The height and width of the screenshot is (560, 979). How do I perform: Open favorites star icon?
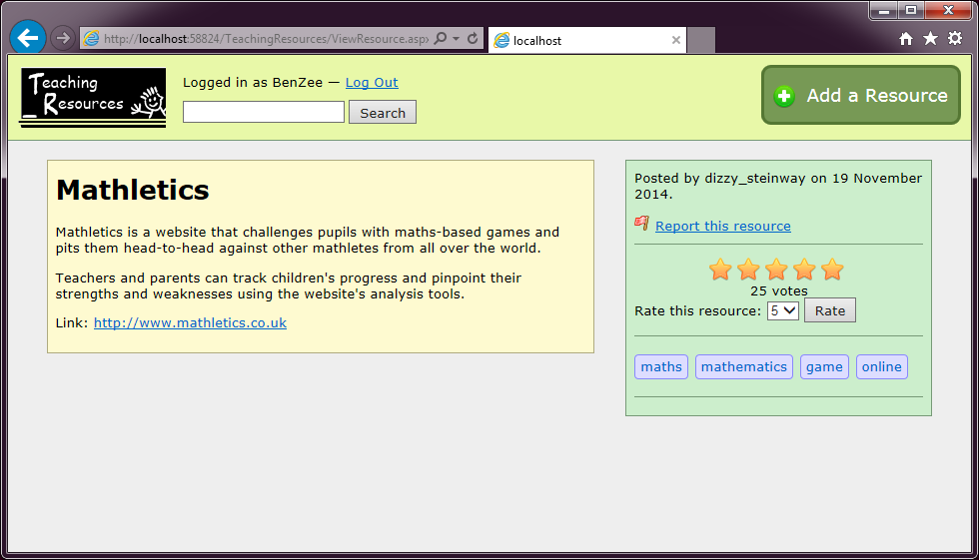pyautogui.click(x=930, y=39)
